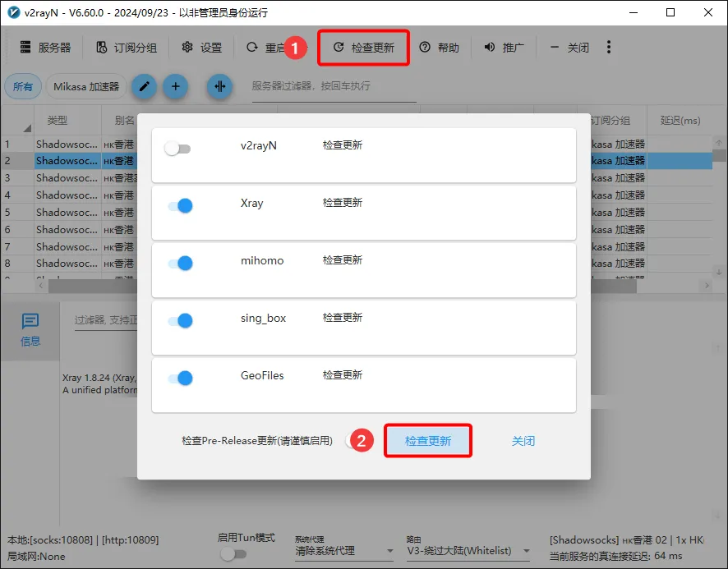Click the v2rayN app icon in title bar
This screenshot has width=728, height=569.
coord(14,12)
